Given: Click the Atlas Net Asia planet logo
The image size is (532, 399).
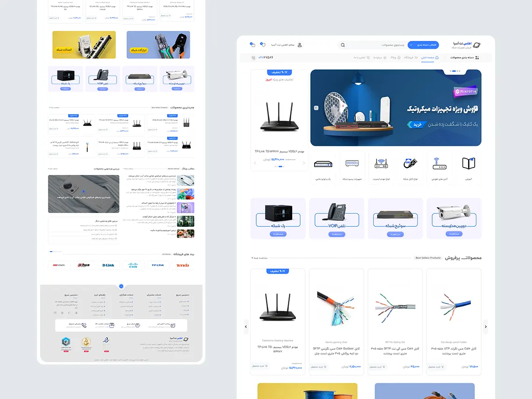Looking at the screenshot, I should [x=476, y=45].
